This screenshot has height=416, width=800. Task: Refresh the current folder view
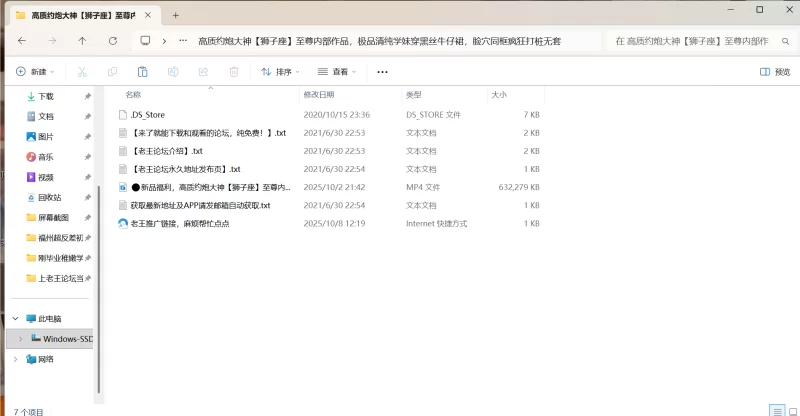click(x=112, y=41)
